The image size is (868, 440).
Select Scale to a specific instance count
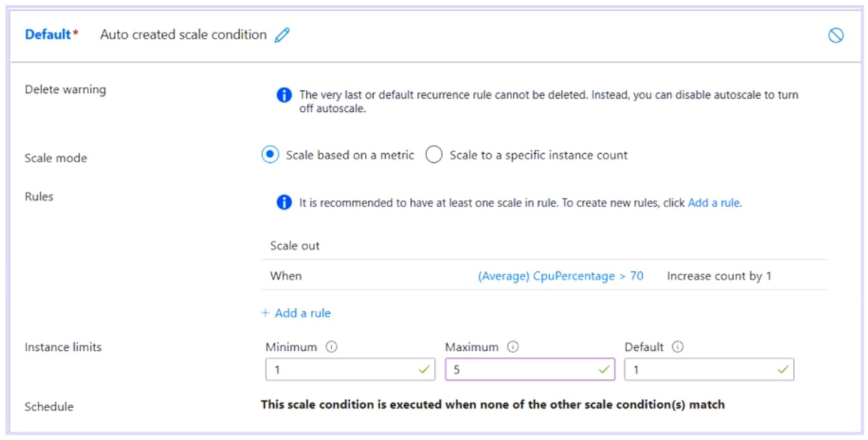coord(433,154)
